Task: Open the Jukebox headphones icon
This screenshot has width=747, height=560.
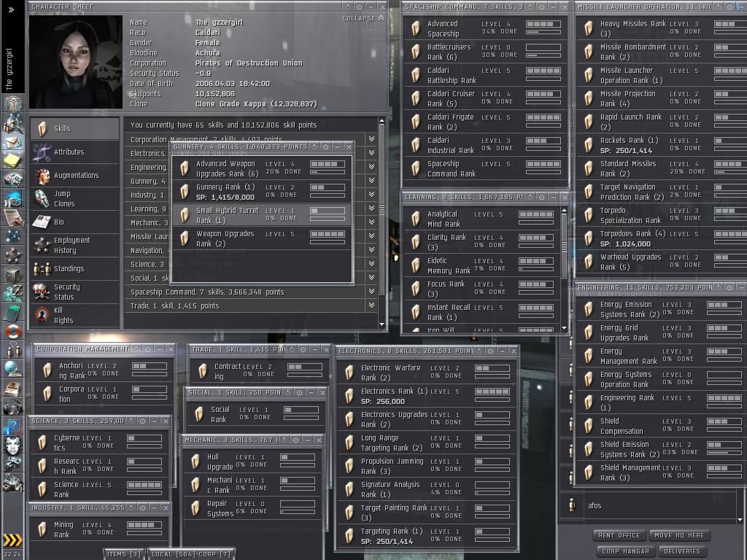Action: (x=13, y=407)
